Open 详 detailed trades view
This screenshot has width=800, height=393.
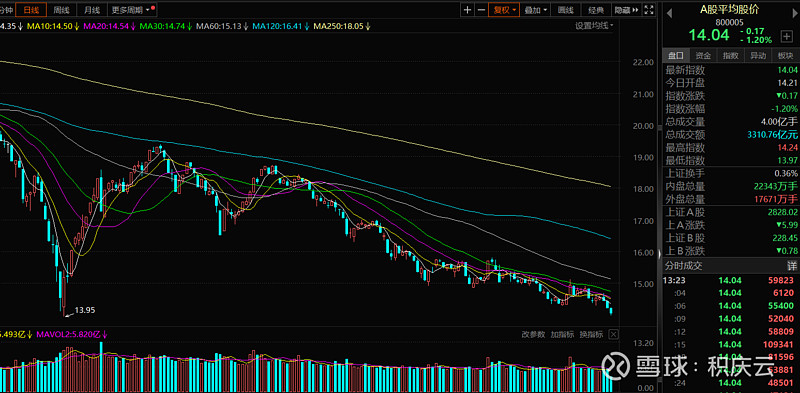coord(791,266)
